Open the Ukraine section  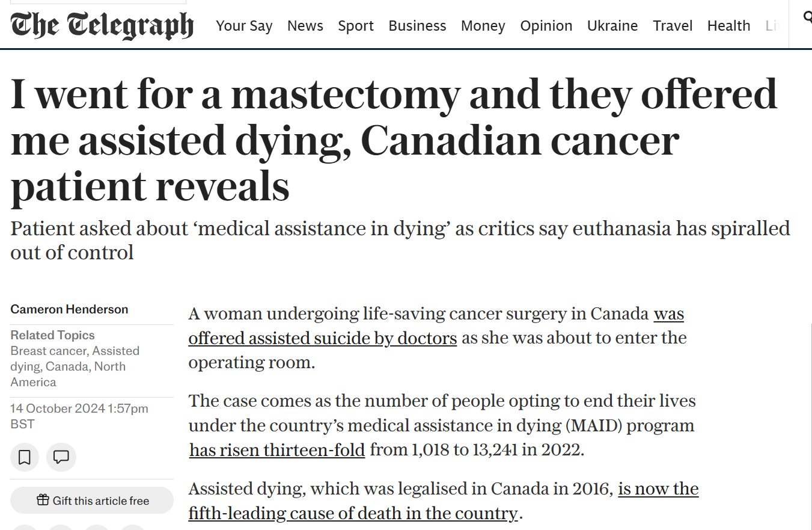pos(612,26)
